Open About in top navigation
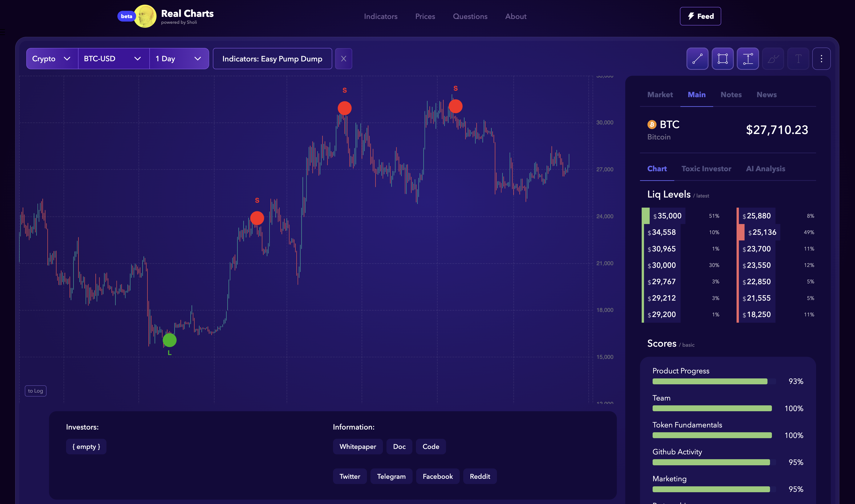The image size is (855, 504). (516, 16)
